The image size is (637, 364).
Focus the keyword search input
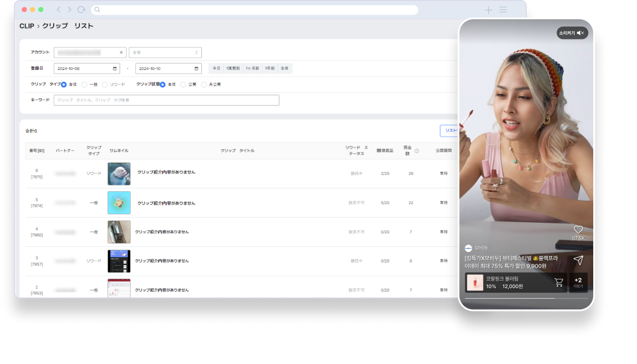(167, 100)
